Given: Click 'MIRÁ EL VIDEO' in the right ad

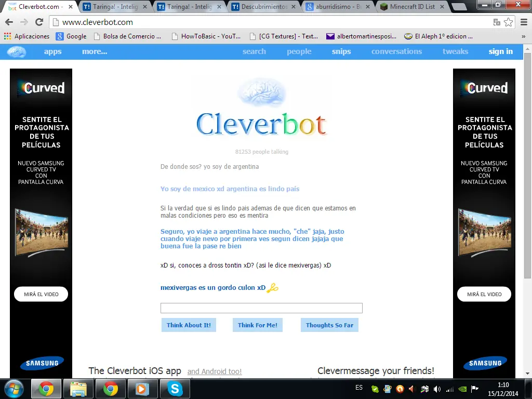Looking at the screenshot, I should [x=484, y=294].
